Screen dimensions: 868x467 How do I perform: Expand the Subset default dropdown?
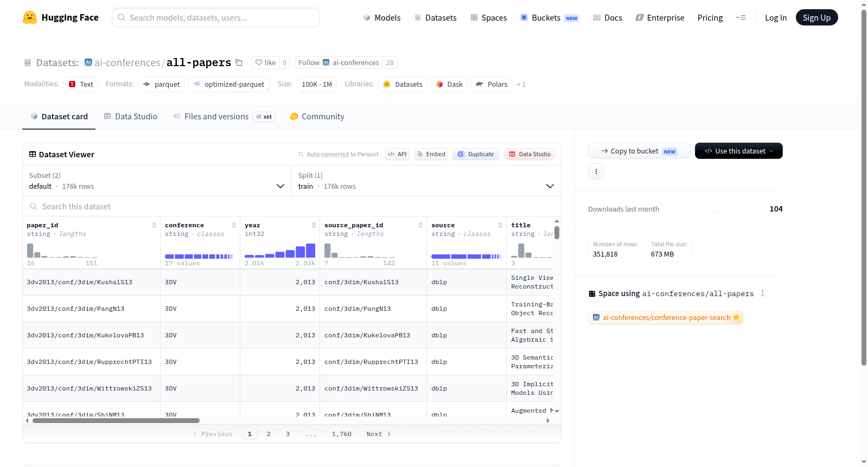(157, 181)
